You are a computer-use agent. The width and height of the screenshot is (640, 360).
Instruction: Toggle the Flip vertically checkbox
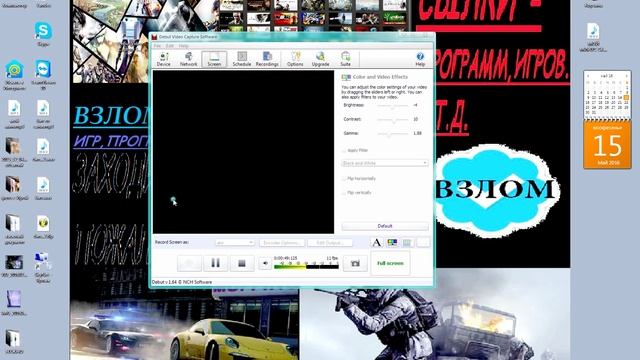tap(344, 193)
